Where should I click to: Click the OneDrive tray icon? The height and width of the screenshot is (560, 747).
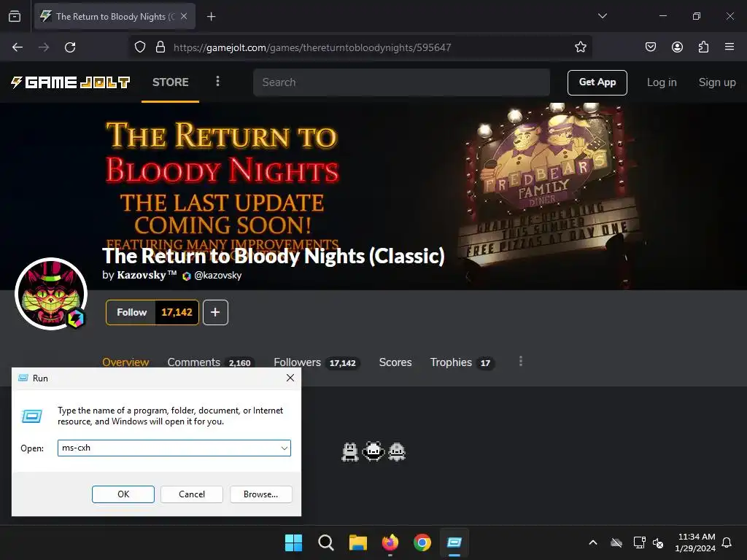click(x=616, y=542)
